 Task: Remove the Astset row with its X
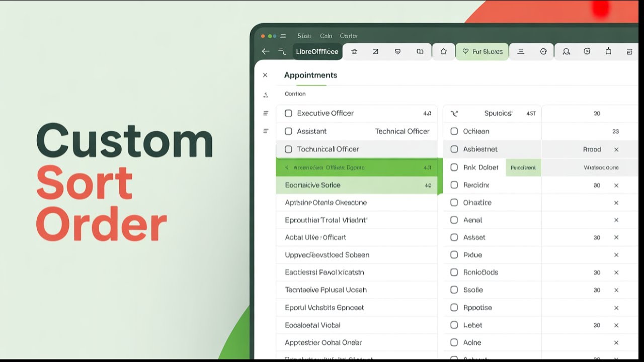[x=616, y=237]
